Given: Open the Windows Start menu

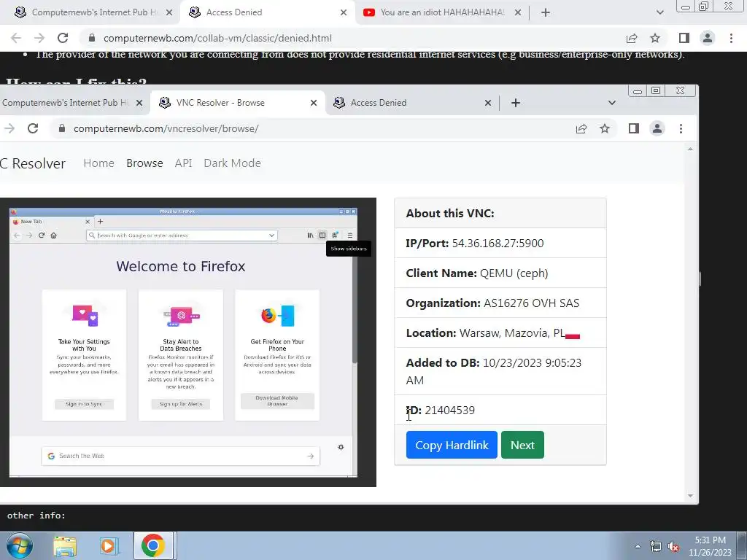Looking at the screenshot, I should (x=19, y=545).
